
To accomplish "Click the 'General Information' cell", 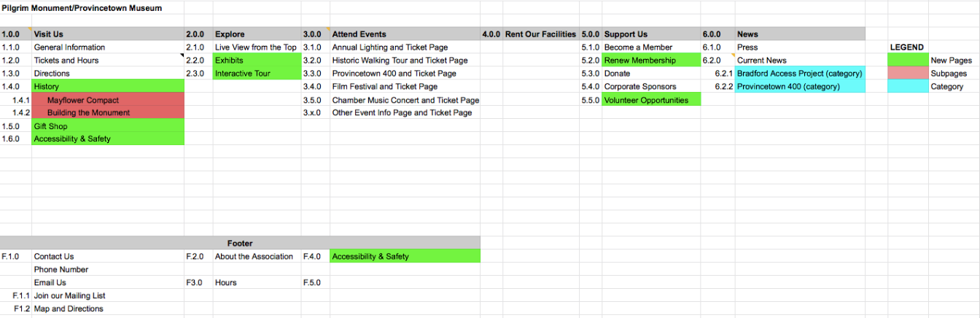I will tap(108, 47).
